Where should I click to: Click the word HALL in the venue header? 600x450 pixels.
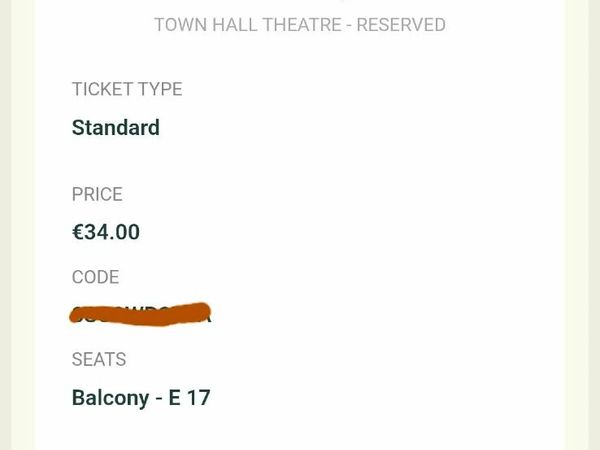(241, 25)
